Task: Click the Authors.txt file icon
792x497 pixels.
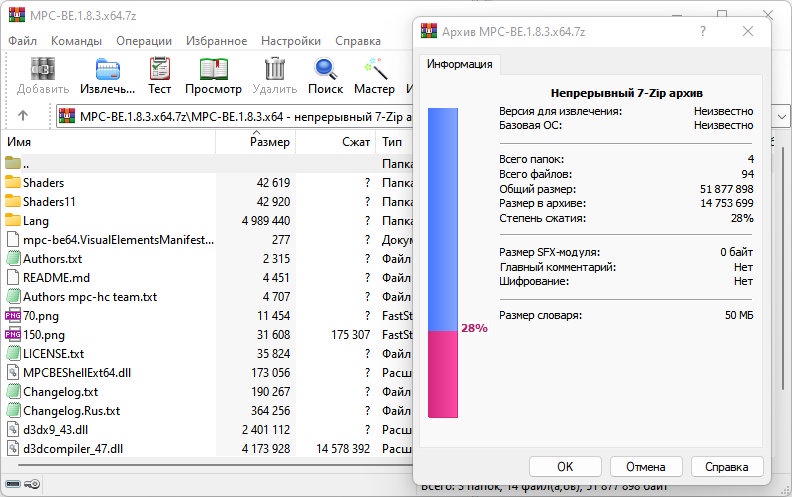Action: point(13,259)
